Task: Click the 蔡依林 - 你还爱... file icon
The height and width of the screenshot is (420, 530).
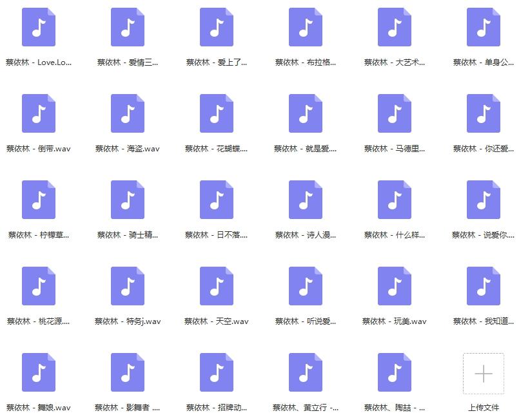Action: click(x=484, y=113)
